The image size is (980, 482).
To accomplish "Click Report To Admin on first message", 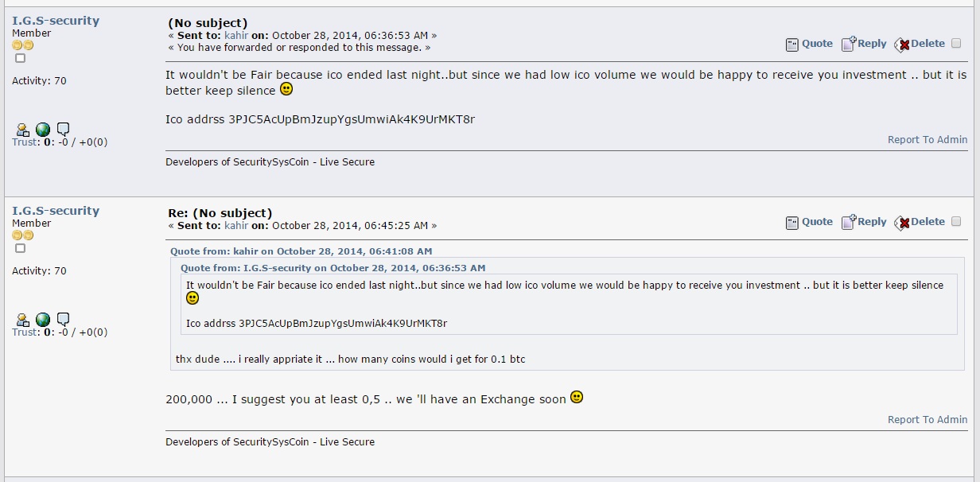I will pyautogui.click(x=927, y=140).
